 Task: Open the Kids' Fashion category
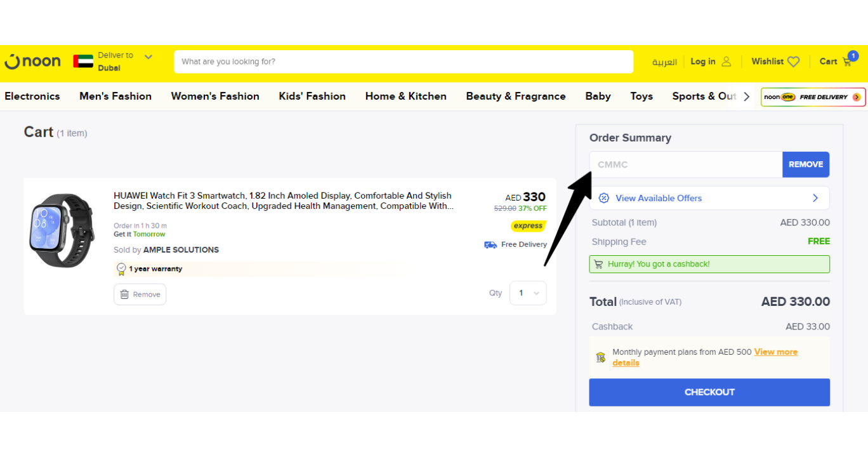point(312,96)
